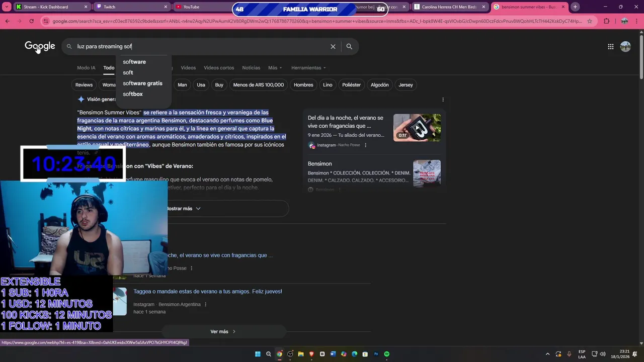Open options for Bensimon Argentina result

(205, 305)
